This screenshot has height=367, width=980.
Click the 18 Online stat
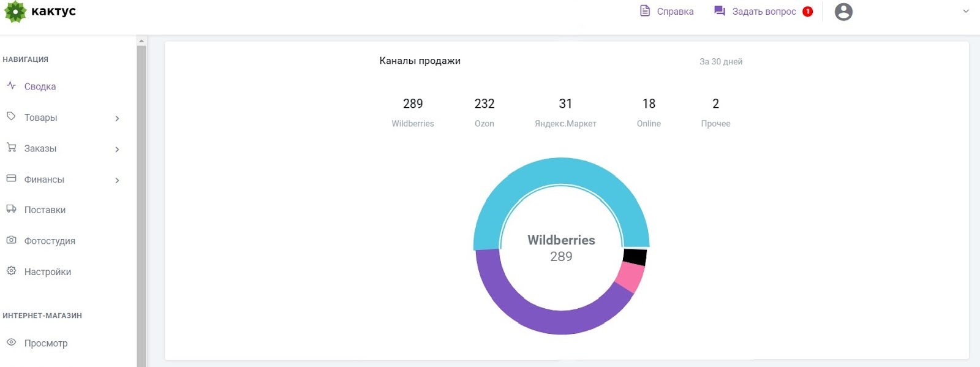649,113
